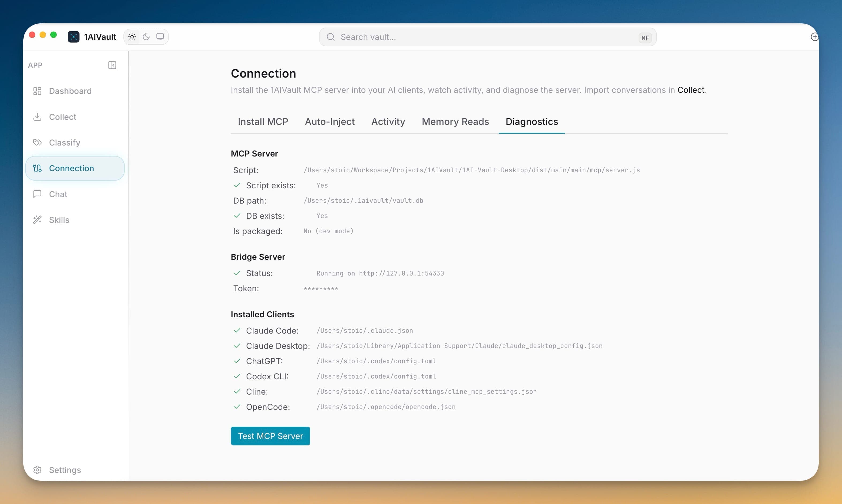The height and width of the screenshot is (504, 842).
Task: Click the checkmark beside Script exists
Action: (237, 185)
